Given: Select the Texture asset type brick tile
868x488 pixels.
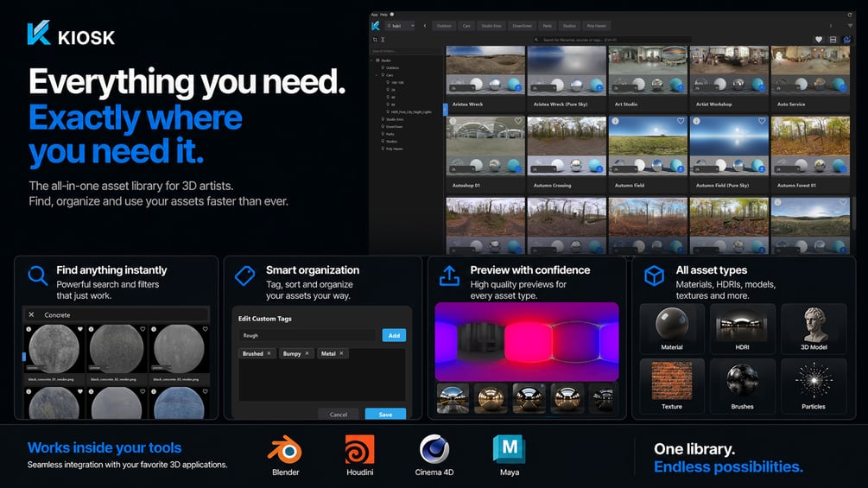Looking at the screenshot, I should pyautogui.click(x=671, y=385).
